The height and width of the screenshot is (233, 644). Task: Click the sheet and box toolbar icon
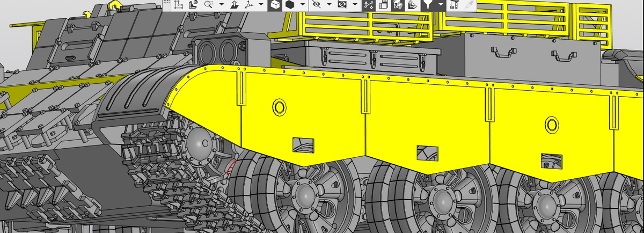(x=383, y=5)
